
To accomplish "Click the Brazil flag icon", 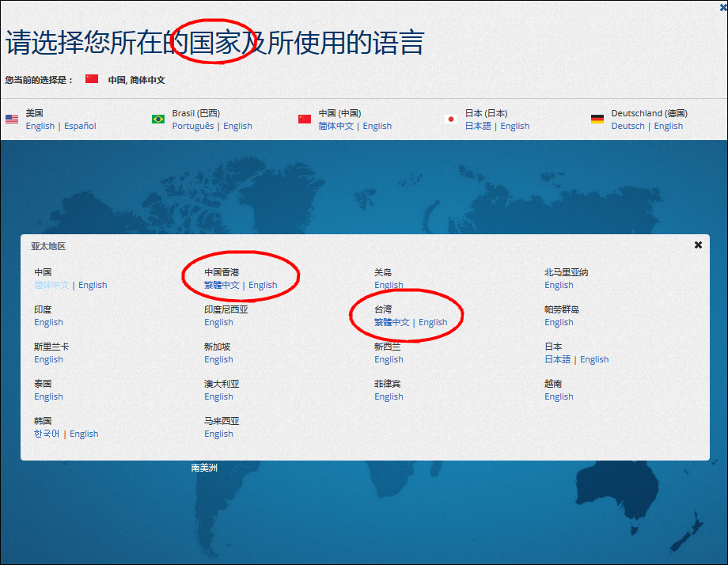I will click(x=158, y=119).
